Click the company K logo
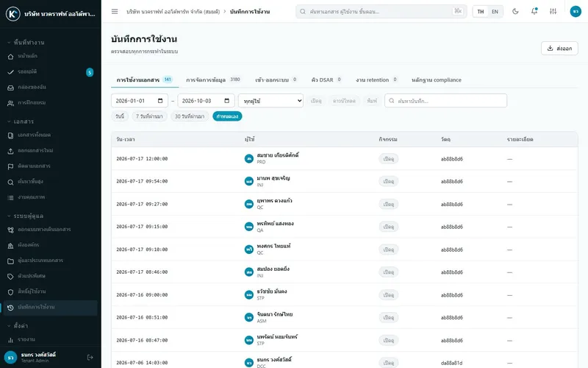The width and height of the screenshot is (588, 368). click(12, 14)
